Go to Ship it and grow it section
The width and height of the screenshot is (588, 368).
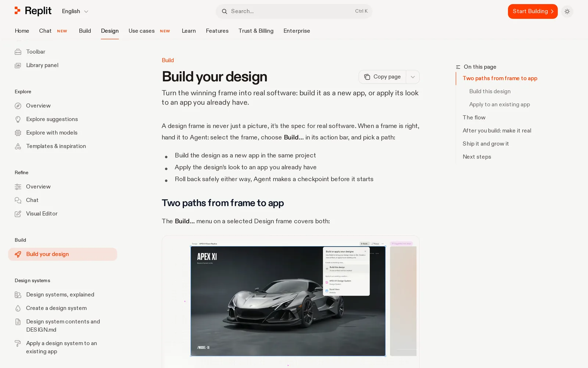pos(485,144)
